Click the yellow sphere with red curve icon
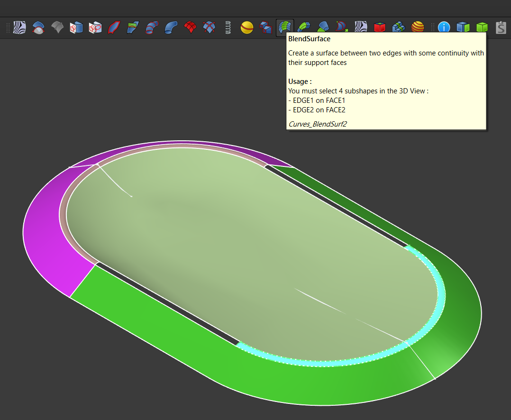Image resolution: width=511 pixels, height=420 pixels. coord(247,27)
